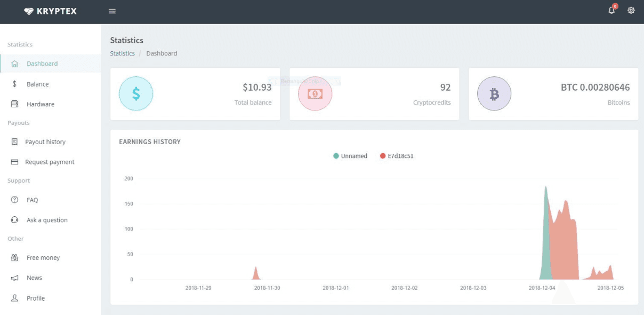
Task: Open the settings gear
Action: (x=631, y=11)
